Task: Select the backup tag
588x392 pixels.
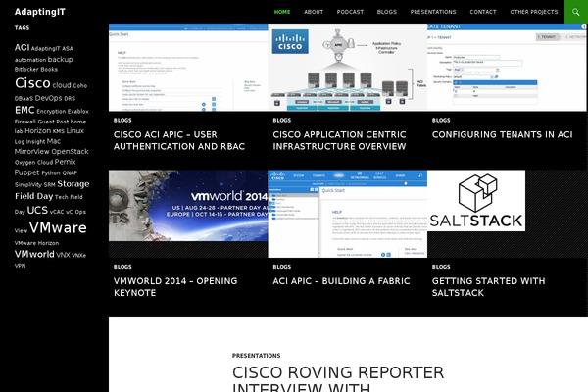Action: (60, 59)
